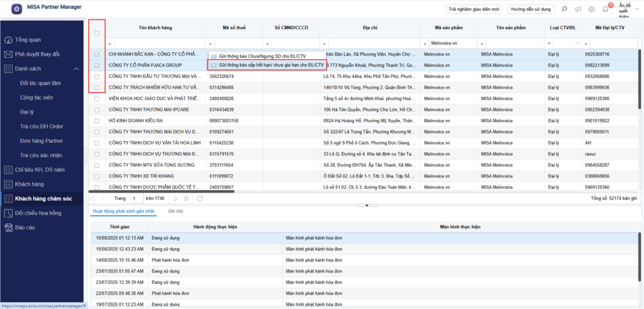The width and height of the screenshot is (644, 309).
Task: Switch to the Ghi chú tab
Action: coord(175,212)
